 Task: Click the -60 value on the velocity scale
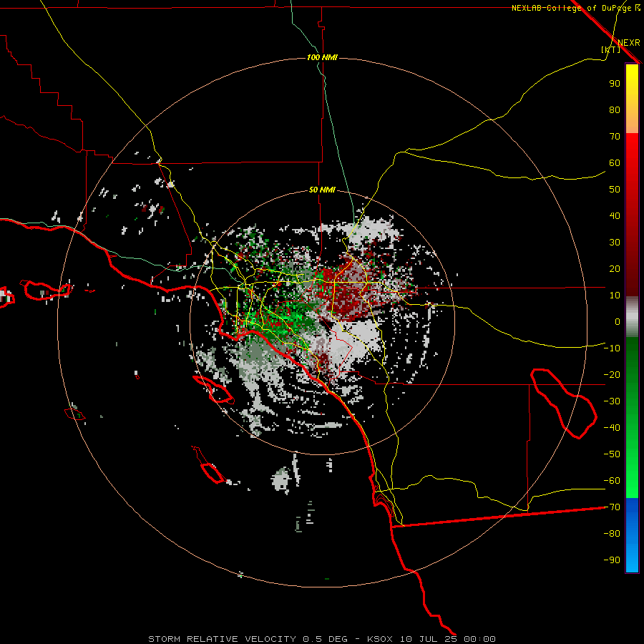612,481
